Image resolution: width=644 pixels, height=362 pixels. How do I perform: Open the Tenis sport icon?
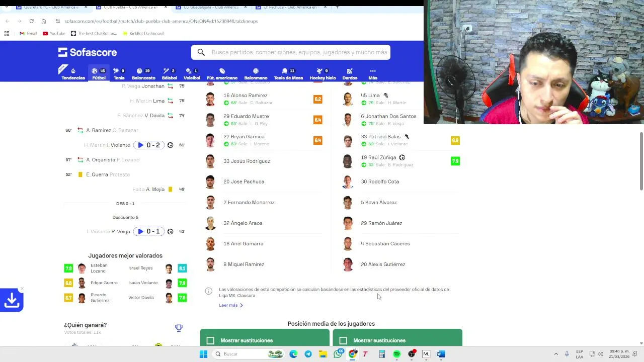coord(119,73)
